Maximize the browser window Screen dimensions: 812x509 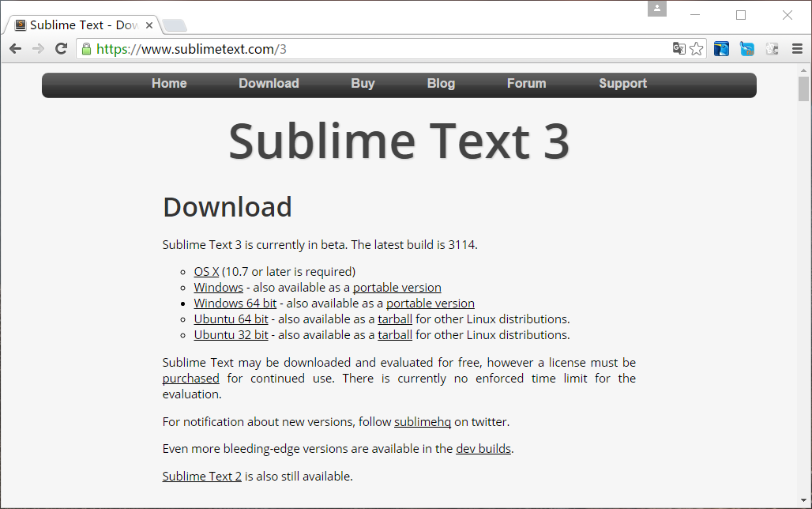point(741,14)
